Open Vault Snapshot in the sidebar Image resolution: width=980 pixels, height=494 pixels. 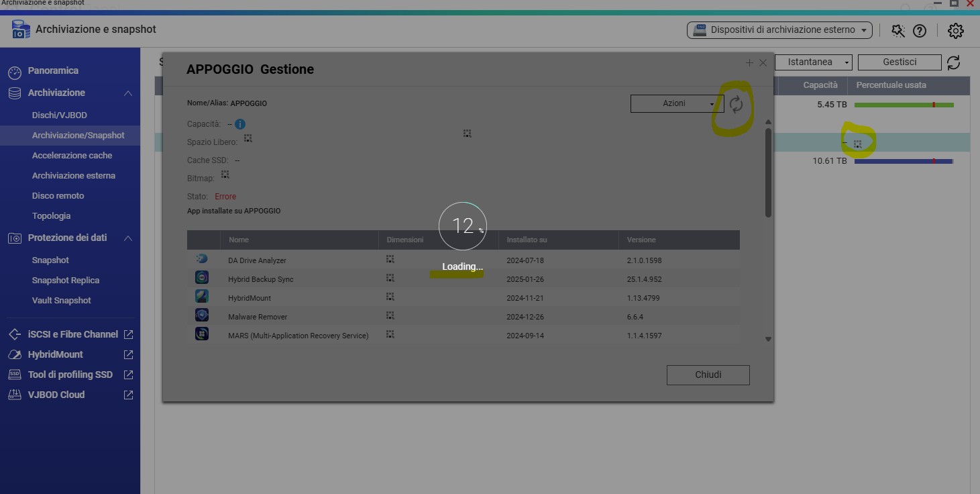[62, 301]
